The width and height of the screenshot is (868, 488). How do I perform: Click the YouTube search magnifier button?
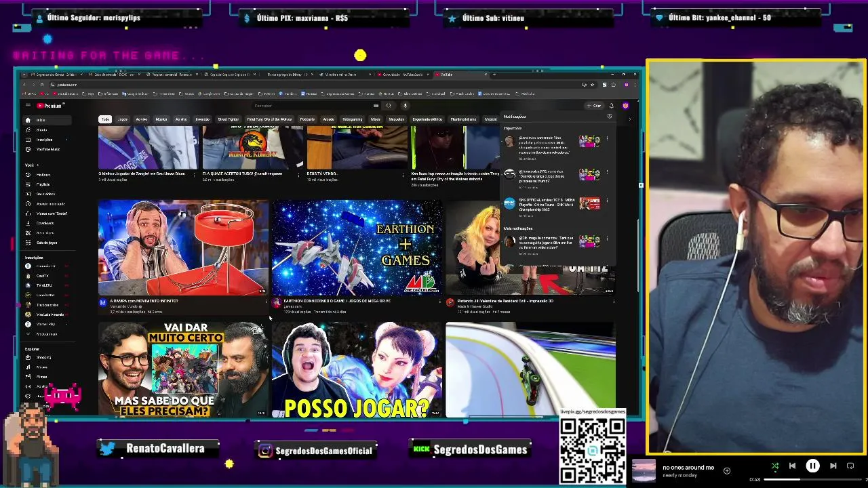(x=389, y=106)
